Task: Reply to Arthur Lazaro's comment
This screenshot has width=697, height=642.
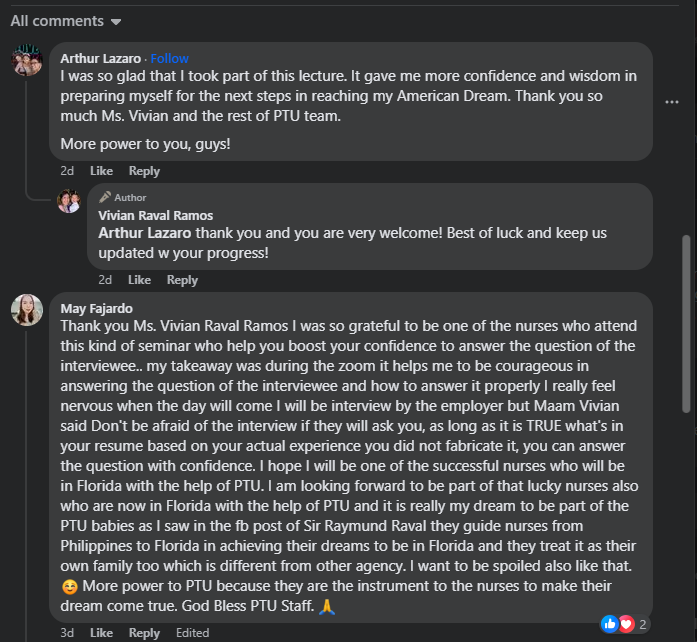Action: 144,171
